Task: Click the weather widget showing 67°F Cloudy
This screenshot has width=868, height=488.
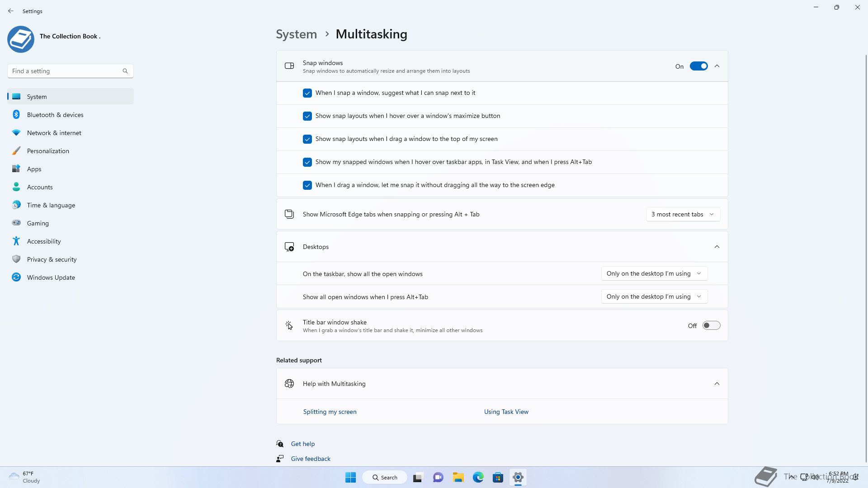Action: click(x=25, y=477)
